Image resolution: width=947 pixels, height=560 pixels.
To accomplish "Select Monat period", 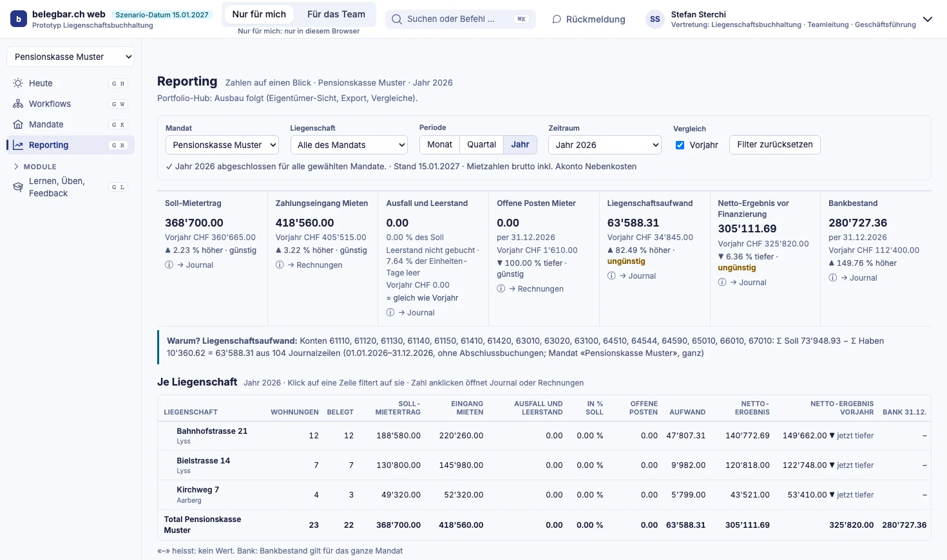I will 440,145.
